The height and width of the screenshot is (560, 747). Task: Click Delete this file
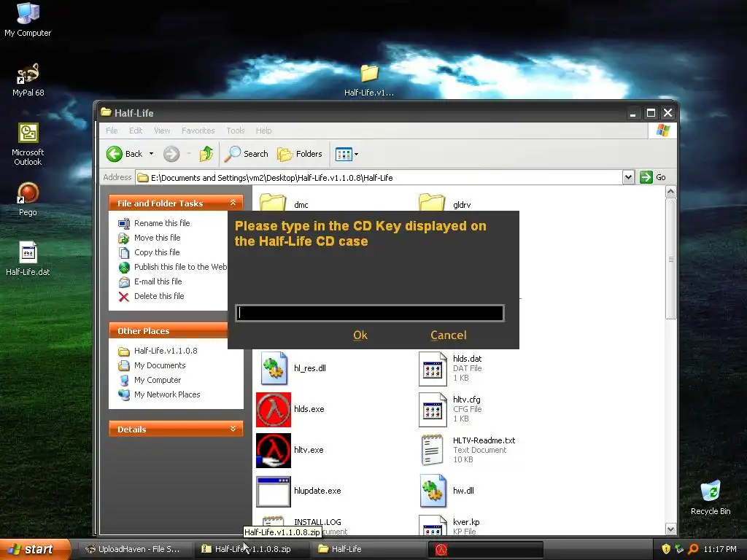click(151, 296)
